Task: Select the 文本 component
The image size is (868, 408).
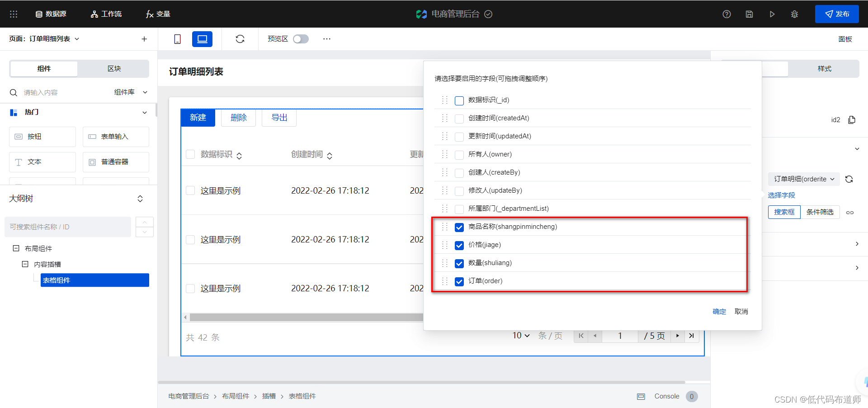Action: (42, 162)
